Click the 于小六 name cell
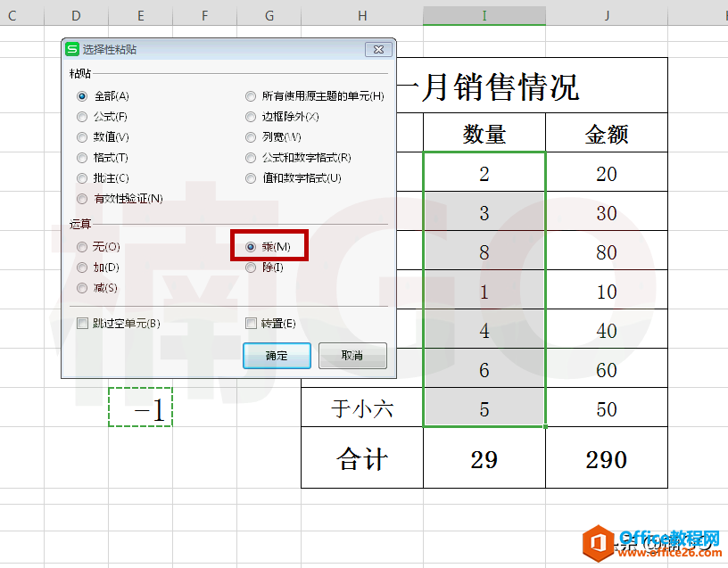728x568 pixels. 362,407
